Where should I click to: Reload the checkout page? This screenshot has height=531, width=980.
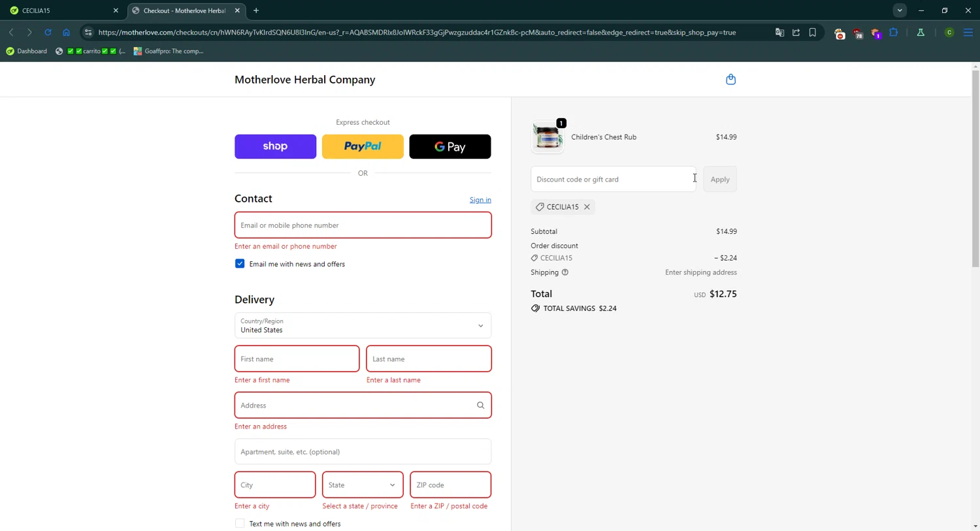coord(48,32)
